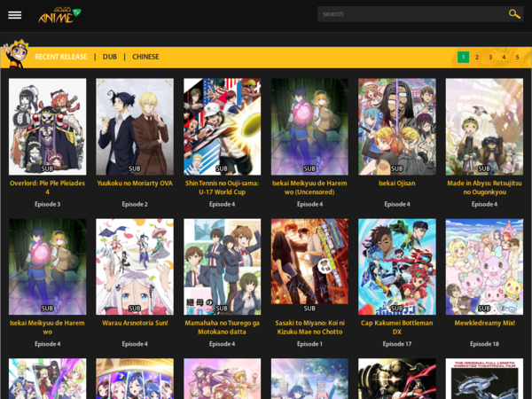Image resolution: width=532 pixels, height=399 pixels.
Task: Click Mewkledreamy Mix! title link
Action: pos(484,323)
